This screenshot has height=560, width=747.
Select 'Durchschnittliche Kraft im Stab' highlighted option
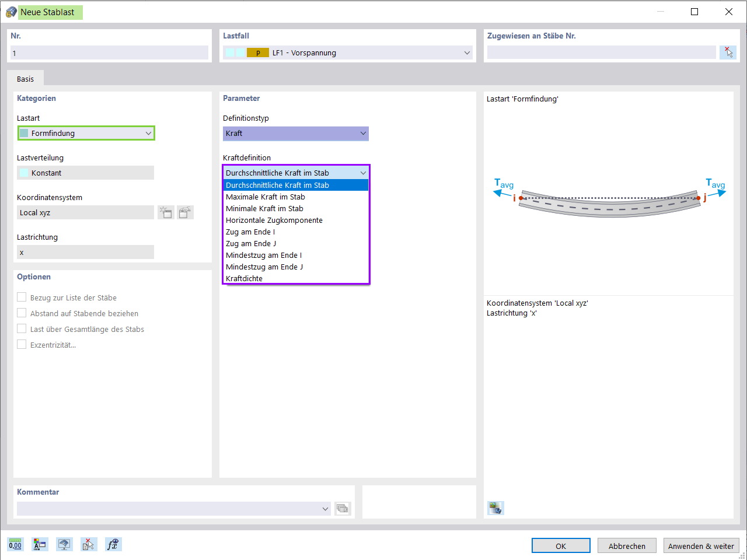point(296,185)
